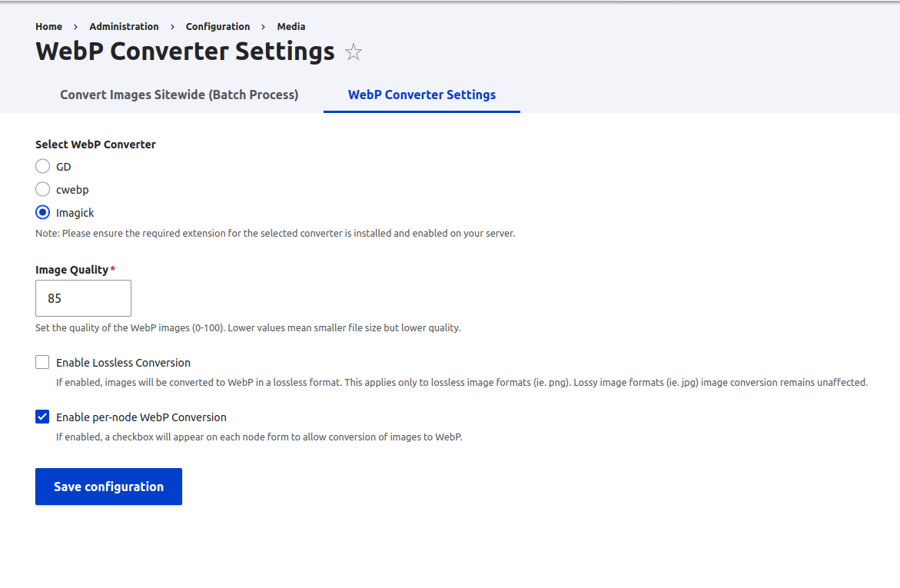
Task: Click the Enable Lossless Conversion label text
Action: click(x=123, y=361)
